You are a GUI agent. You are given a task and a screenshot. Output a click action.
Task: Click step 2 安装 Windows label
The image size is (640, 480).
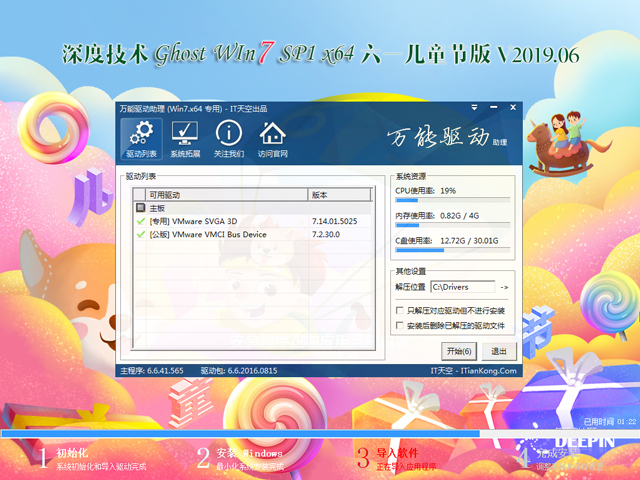[249, 453]
